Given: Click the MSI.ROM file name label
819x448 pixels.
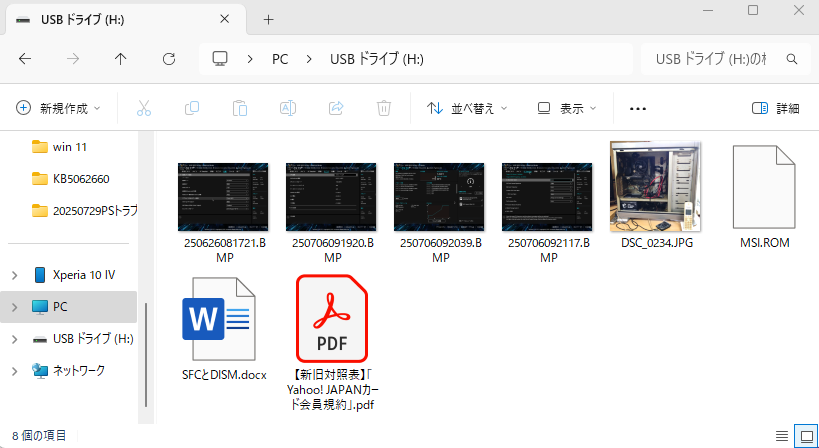Looking at the screenshot, I should tap(764, 243).
